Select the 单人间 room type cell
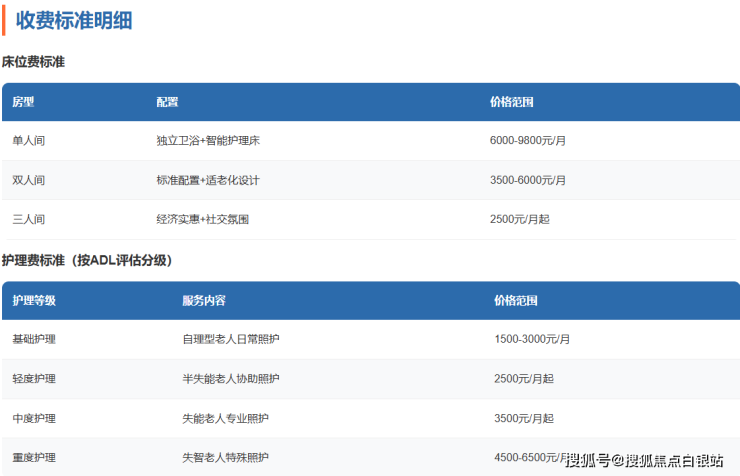 click(x=28, y=141)
